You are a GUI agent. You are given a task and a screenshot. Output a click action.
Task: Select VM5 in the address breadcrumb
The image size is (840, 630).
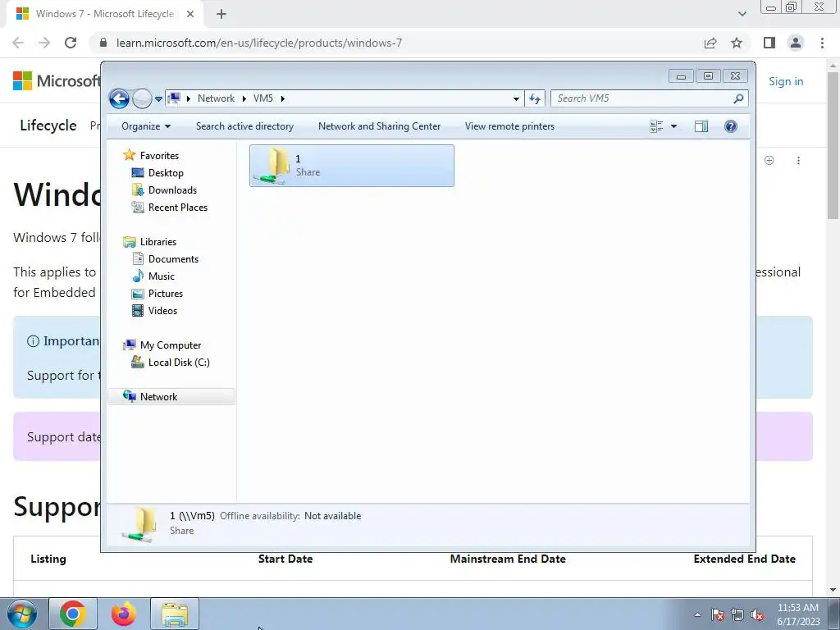[x=263, y=98]
